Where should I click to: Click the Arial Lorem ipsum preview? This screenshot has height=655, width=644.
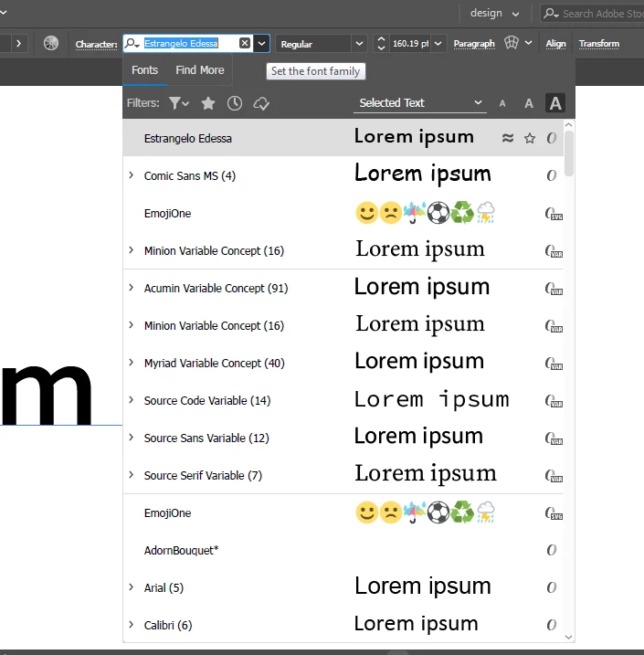pos(423,586)
